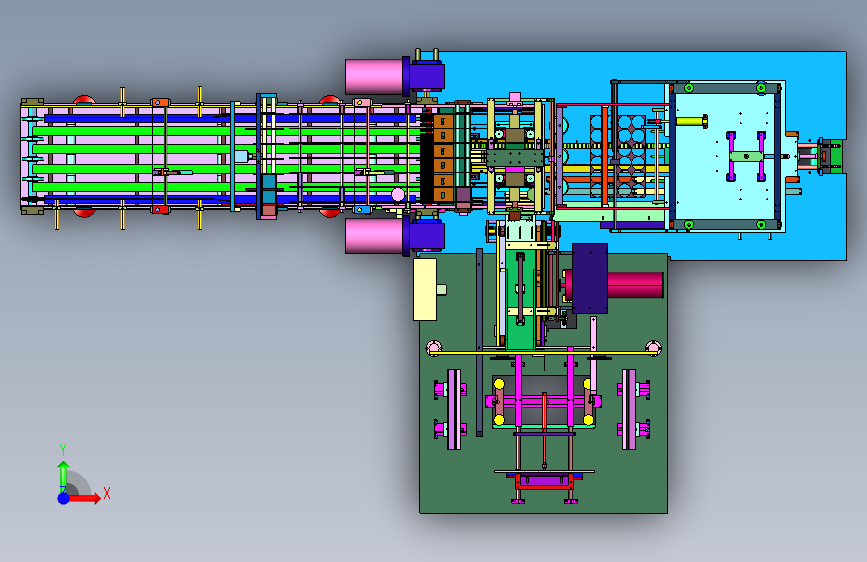
Task: Select the long yellow rod across the green plate
Action: [x=544, y=352]
